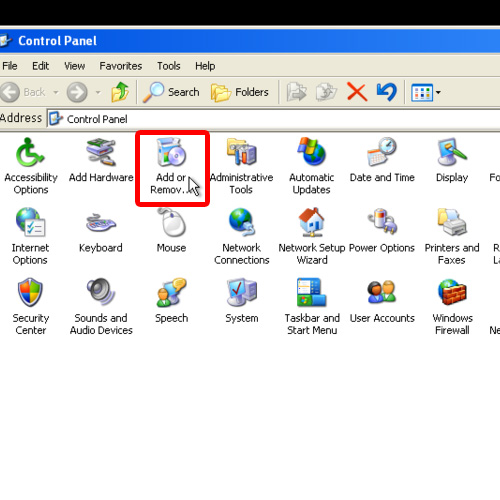Select Sounds and Audio Devices icon
The image size is (500, 500).
[101, 293]
